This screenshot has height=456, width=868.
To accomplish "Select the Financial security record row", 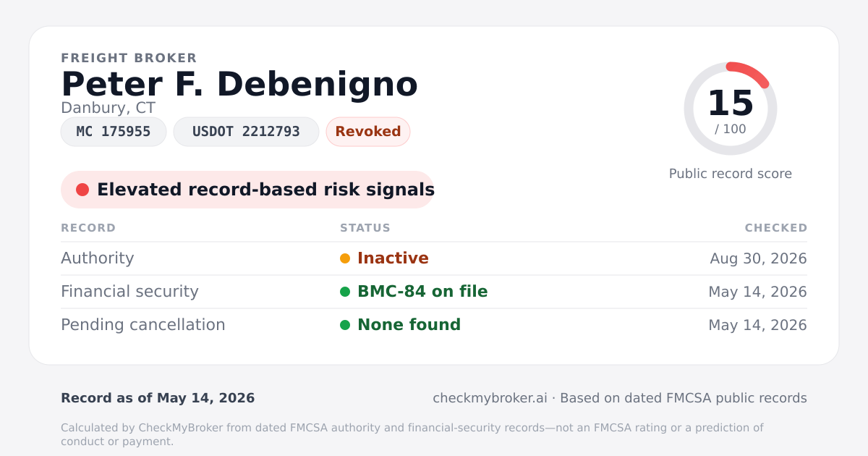I will point(434,292).
